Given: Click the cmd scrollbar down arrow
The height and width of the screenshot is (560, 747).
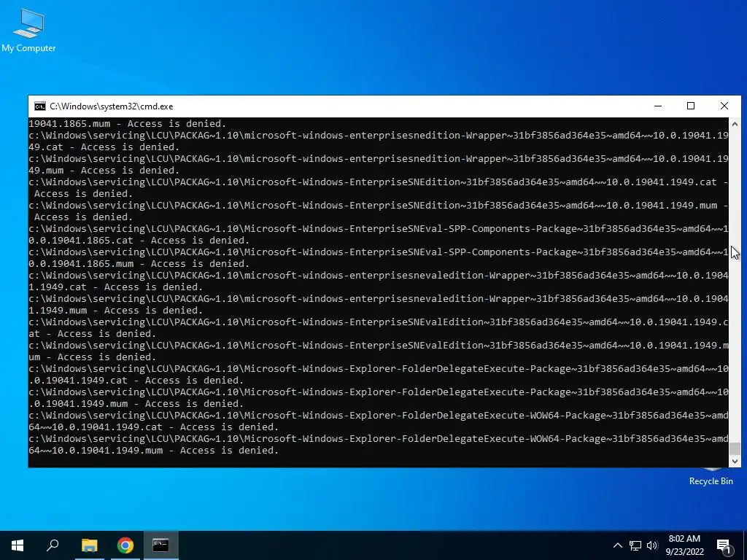Looking at the screenshot, I should click(x=735, y=461).
